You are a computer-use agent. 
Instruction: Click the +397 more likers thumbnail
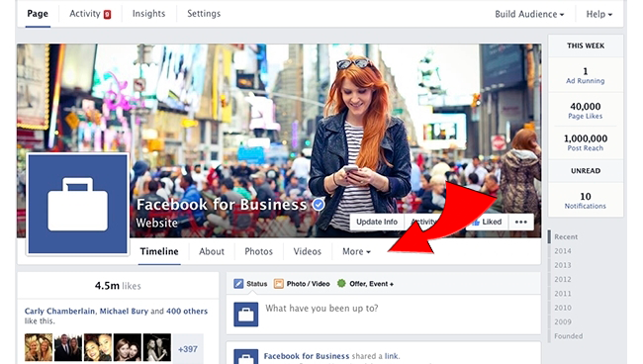point(187,349)
